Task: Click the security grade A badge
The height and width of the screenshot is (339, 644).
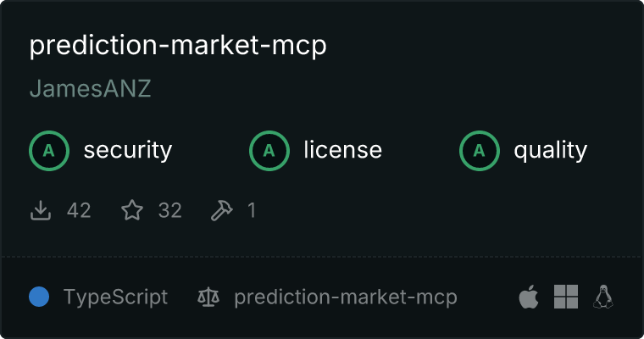Action: (x=49, y=151)
